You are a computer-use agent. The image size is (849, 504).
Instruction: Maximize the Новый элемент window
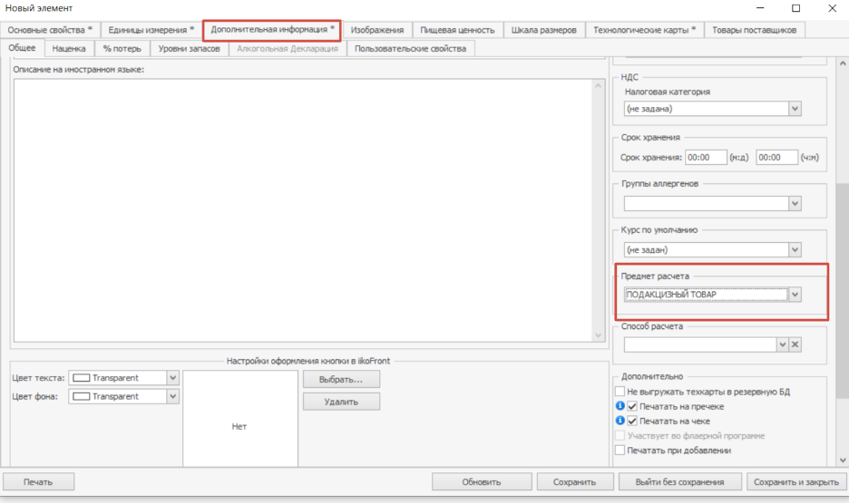point(796,8)
